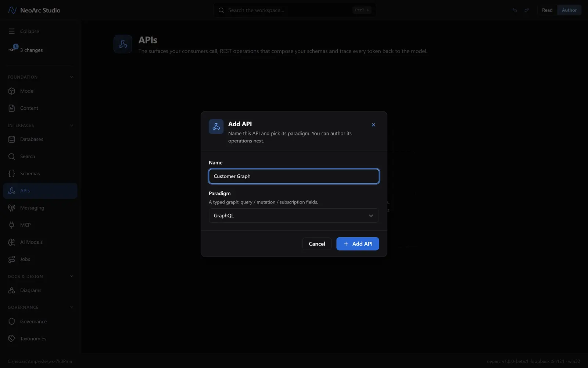Click the Jobs workflow icon
The image size is (588, 368).
tap(12, 259)
